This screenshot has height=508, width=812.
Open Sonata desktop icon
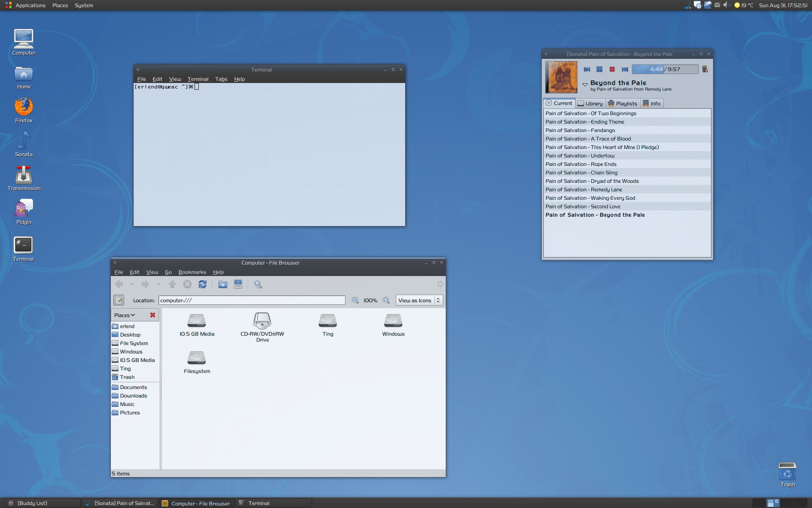coord(24,144)
